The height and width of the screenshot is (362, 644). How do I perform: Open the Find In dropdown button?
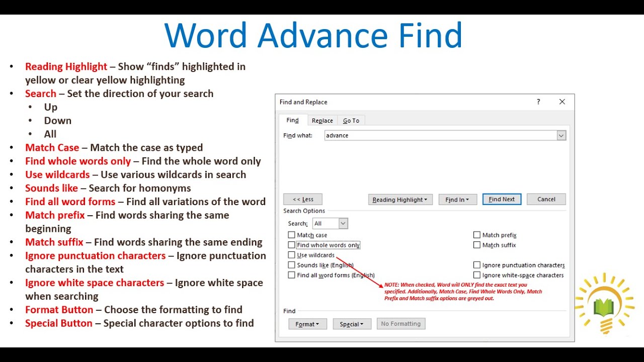tap(457, 200)
